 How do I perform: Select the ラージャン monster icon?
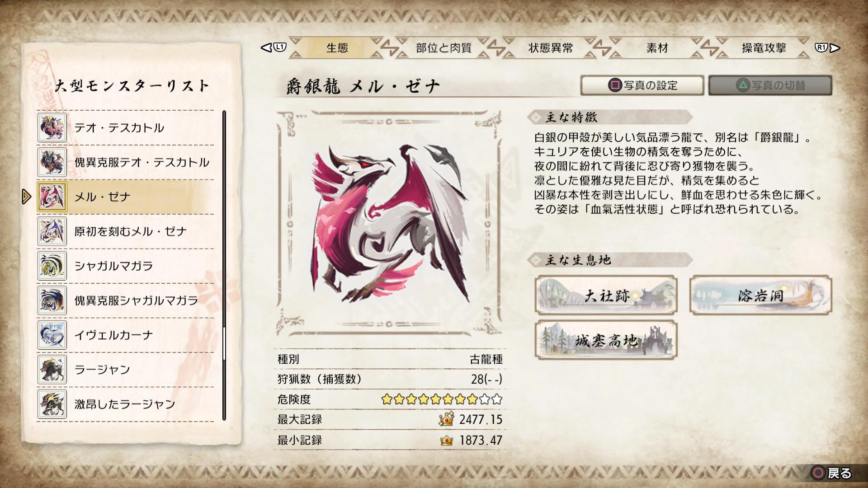pos(52,370)
